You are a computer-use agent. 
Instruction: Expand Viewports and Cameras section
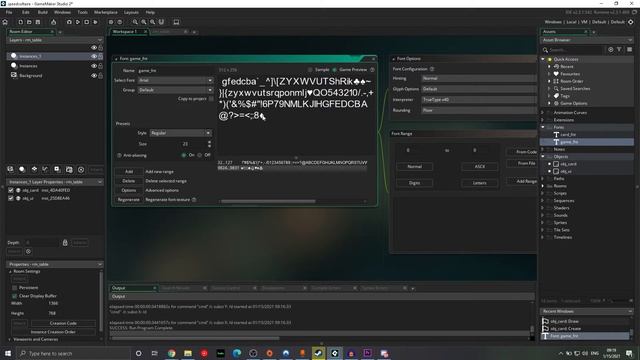(x=10, y=339)
